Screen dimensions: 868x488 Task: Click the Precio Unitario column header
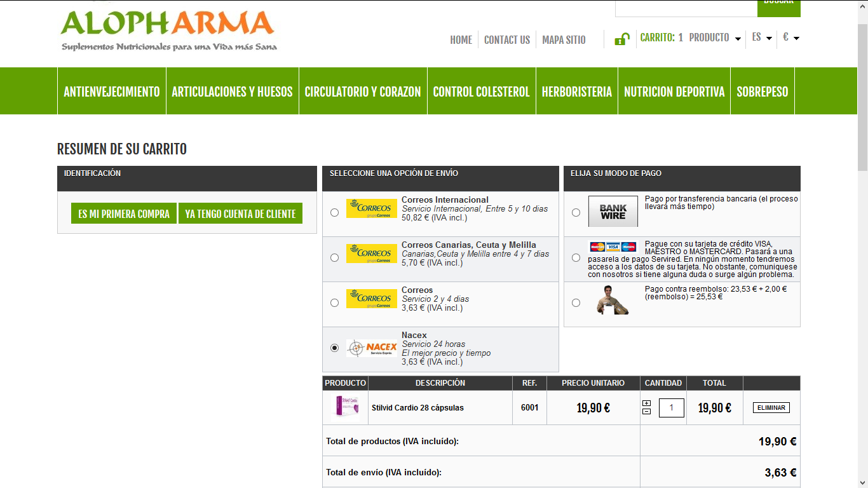(593, 383)
